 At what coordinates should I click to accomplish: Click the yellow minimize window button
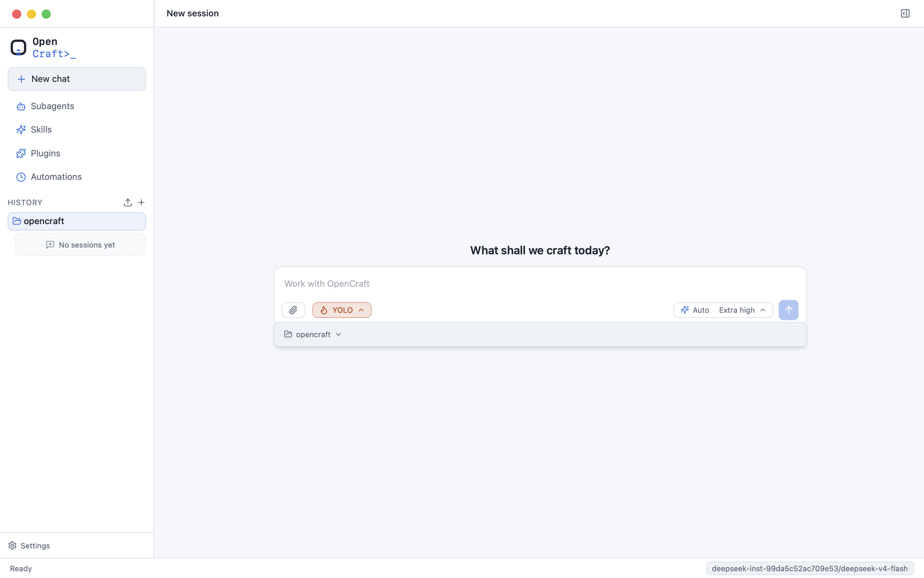31,14
